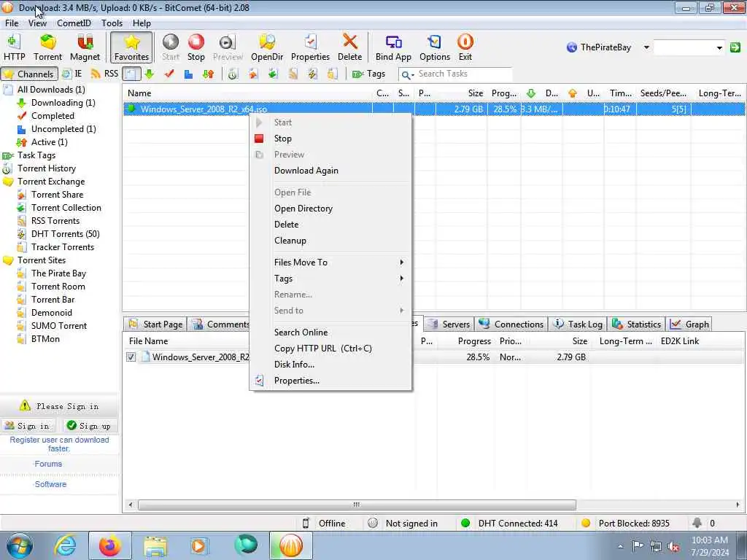Click the active tasks up-down arrows icon
This screenshot has width=747, height=560.
tap(208, 74)
